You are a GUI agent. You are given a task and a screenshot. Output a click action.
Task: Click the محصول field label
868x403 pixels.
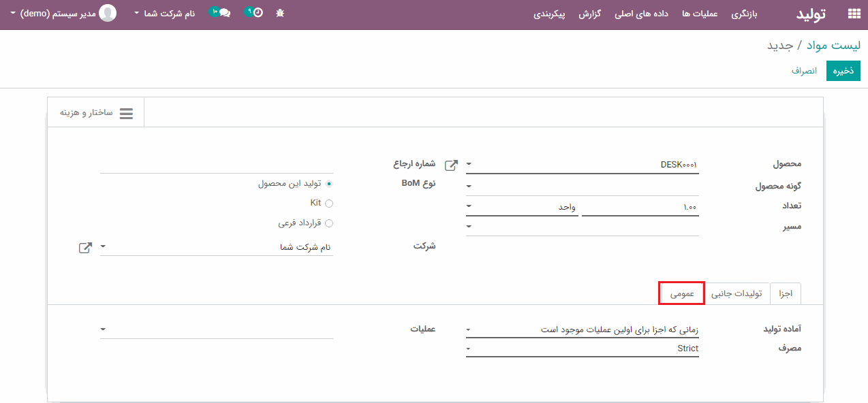coord(787,164)
